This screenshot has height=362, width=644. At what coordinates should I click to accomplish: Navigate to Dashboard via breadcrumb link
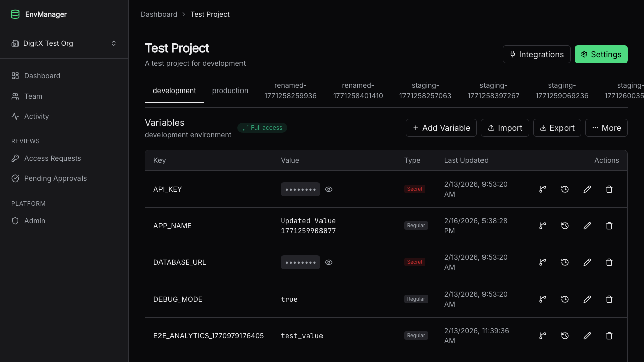[159, 14]
